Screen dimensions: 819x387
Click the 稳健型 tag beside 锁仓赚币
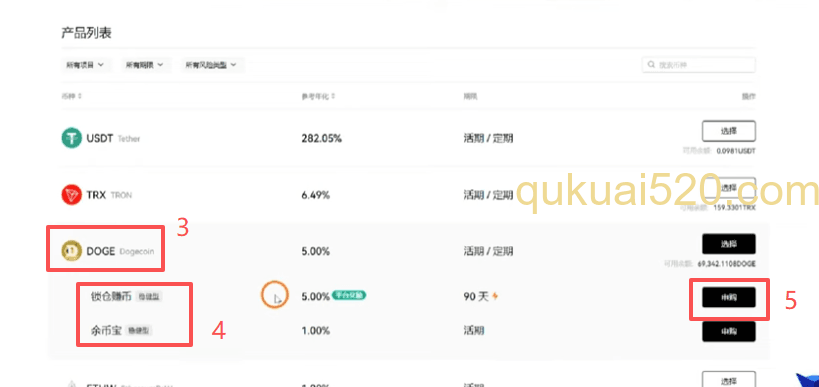point(149,297)
